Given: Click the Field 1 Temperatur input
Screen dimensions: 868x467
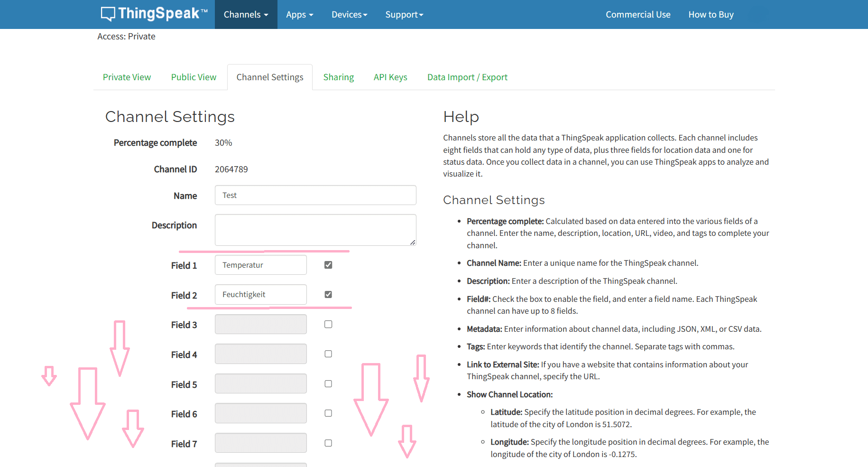Looking at the screenshot, I should click(x=260, y=265).
